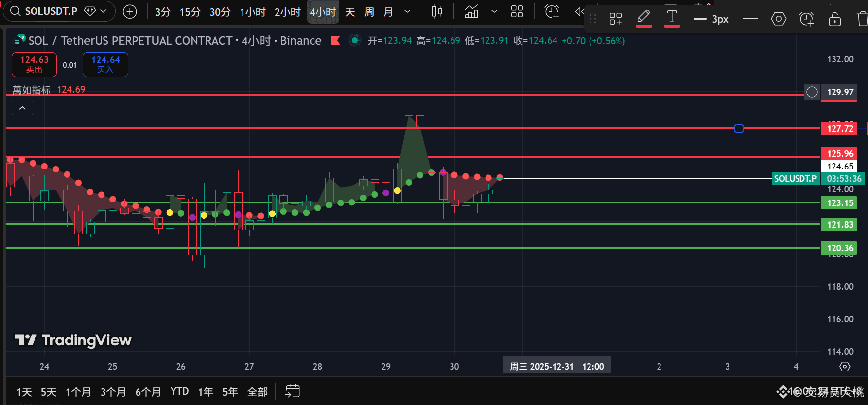Set range to 5天

(49, 392)
